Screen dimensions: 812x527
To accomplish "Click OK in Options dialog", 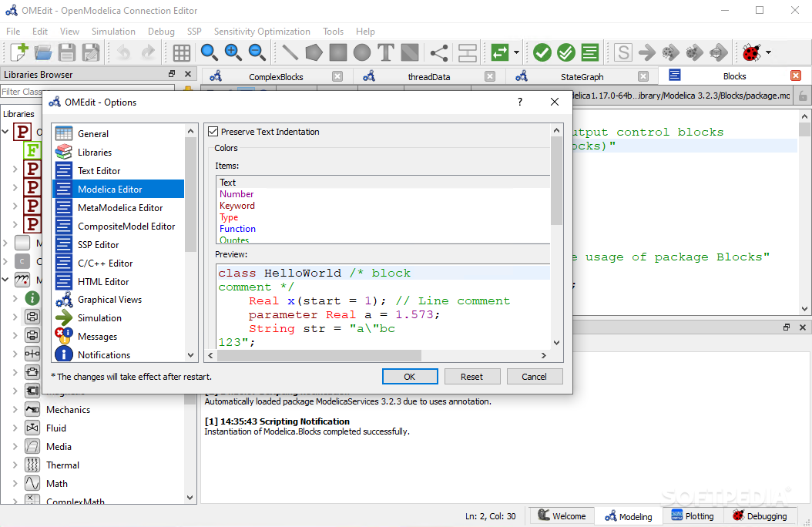I will tap(410, 376).
